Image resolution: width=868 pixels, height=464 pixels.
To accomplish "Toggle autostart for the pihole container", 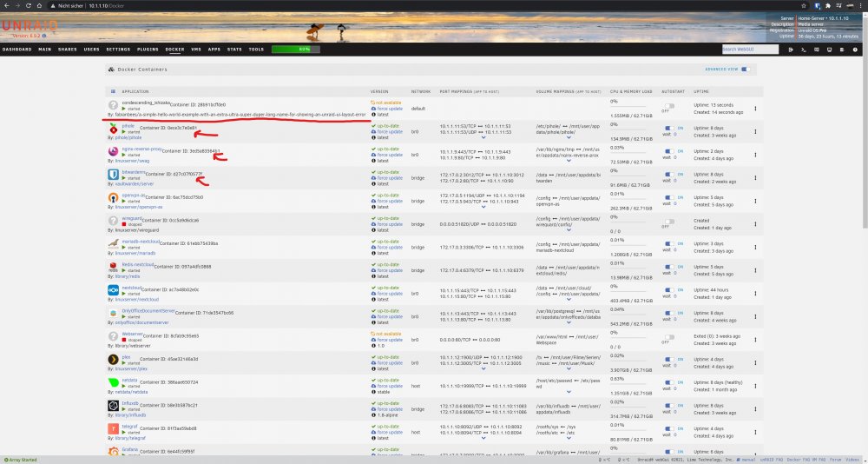I will coord(670,128).
